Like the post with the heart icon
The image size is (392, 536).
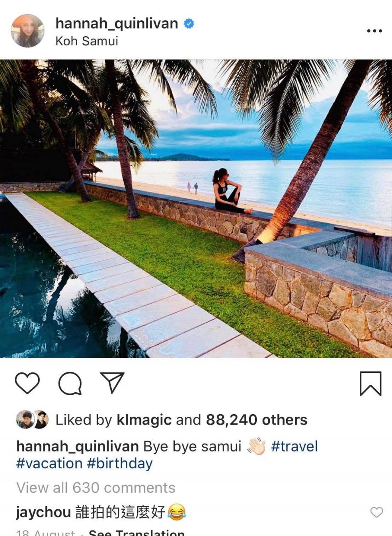pyautogui.click(x=27, y=383)
